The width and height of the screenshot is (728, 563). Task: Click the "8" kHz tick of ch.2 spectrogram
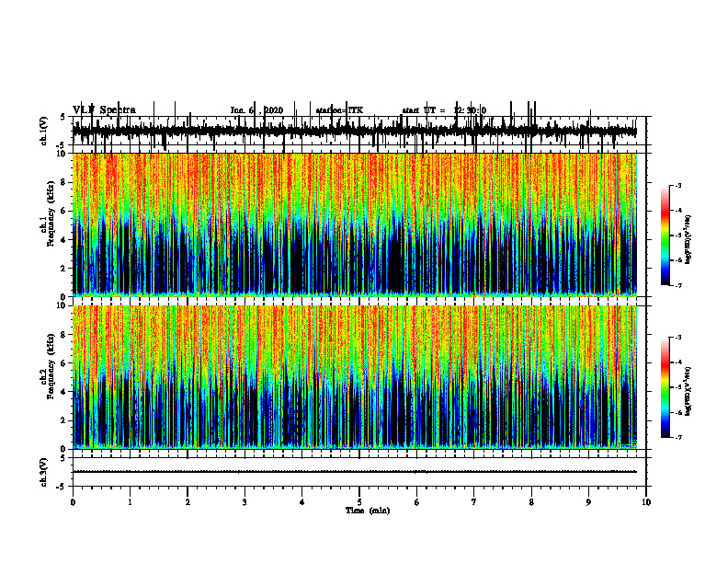point(63,335)
